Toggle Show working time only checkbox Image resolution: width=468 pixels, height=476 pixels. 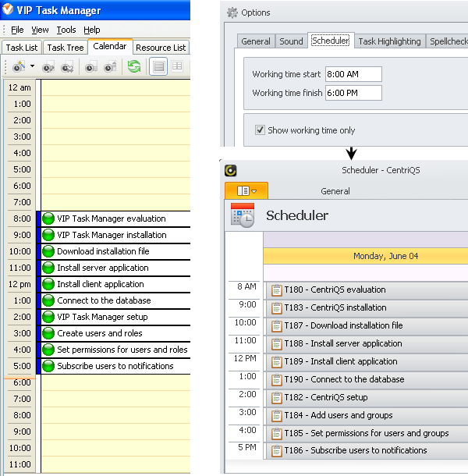pyautogui.click(x=260, y=130)
